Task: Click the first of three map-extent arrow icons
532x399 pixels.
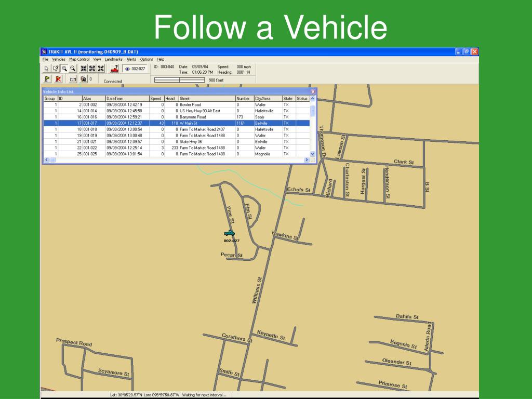Action: tap(84, 69)
